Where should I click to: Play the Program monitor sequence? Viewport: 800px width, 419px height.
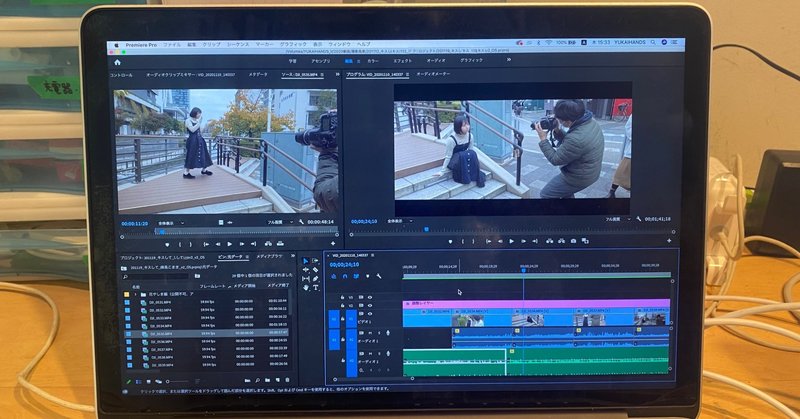512,241
